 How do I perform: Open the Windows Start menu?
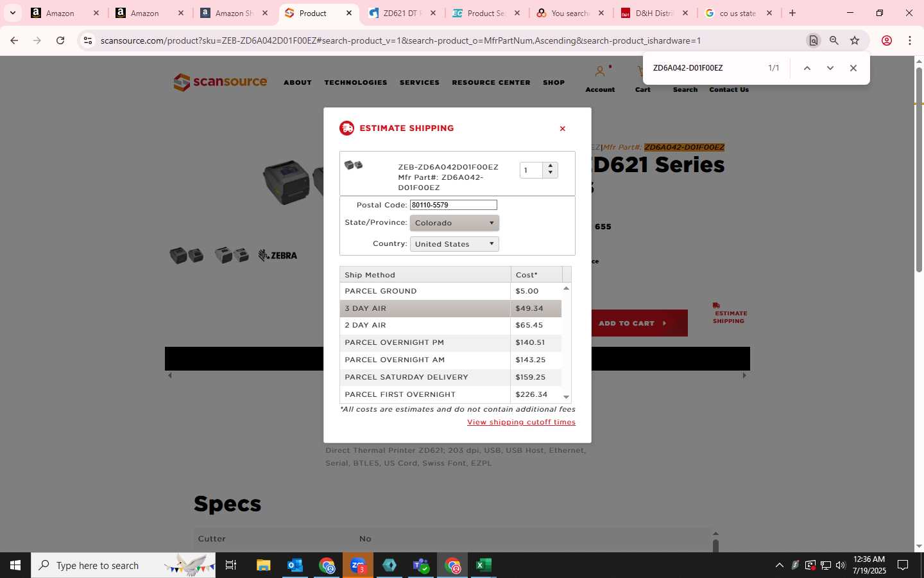15,565
